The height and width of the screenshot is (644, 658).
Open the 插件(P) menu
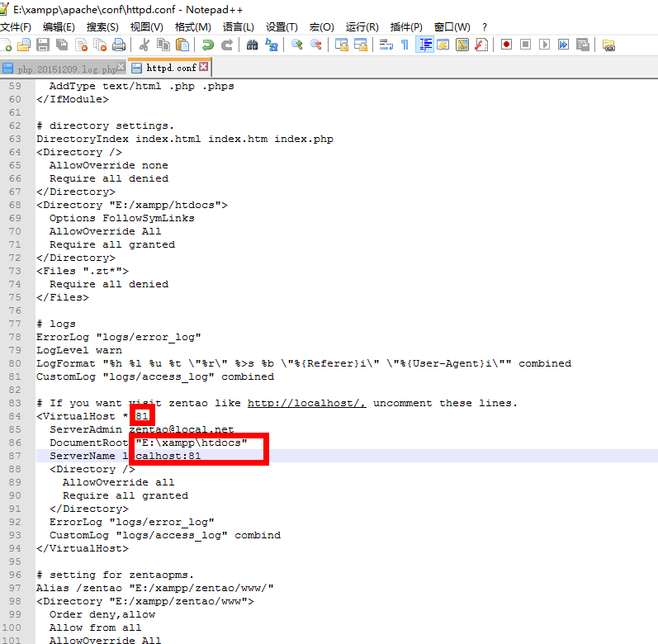pyautogui.click(x=406, y=27)
